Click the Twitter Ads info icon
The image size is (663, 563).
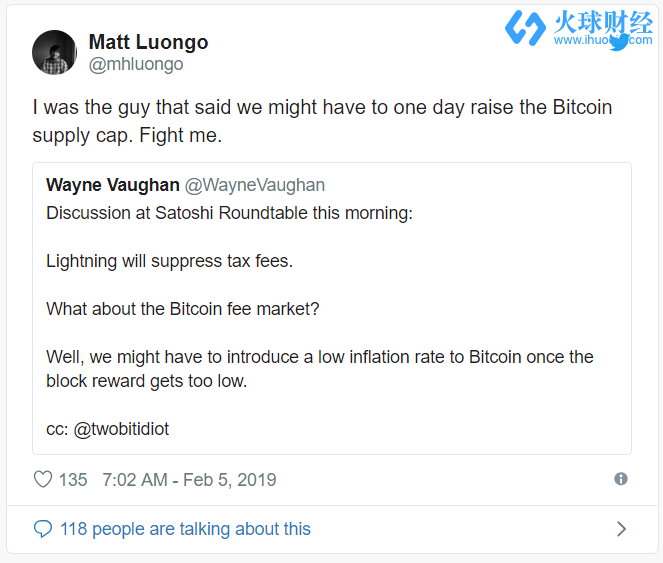click(x=621, y=479)
